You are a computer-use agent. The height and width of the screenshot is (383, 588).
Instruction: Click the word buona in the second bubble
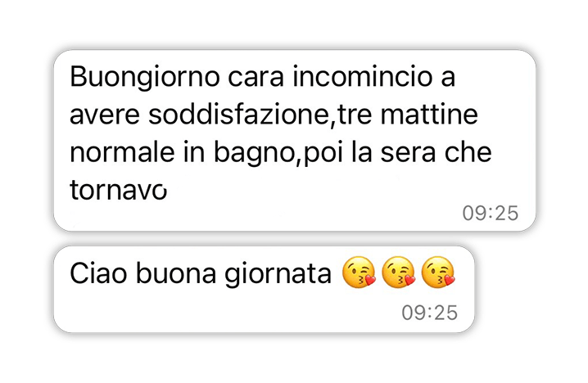(x=176, y=273)
